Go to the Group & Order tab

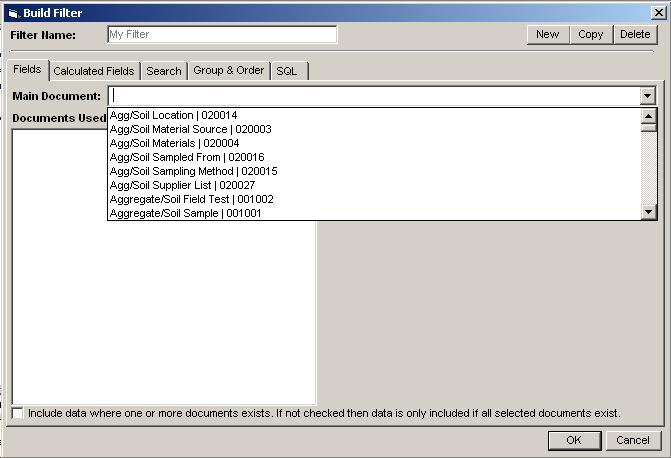(x=228, y=71)
